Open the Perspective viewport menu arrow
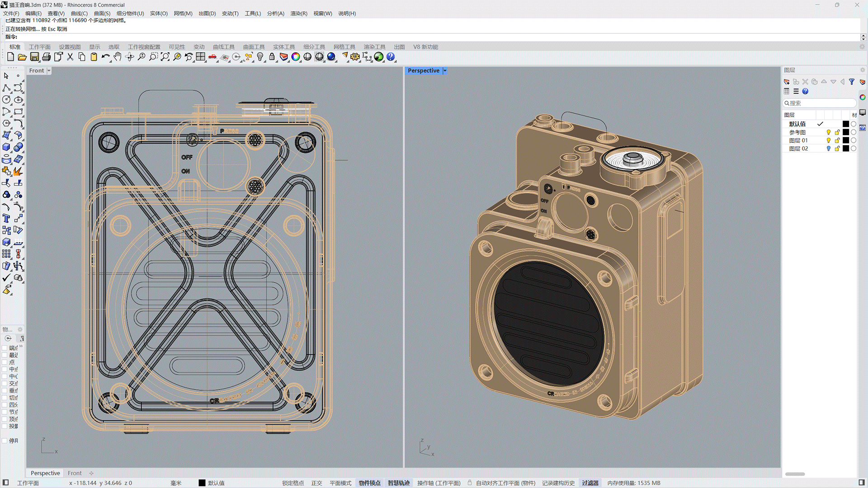This screenshot has height=488, width=868. [x=445, y=70]
